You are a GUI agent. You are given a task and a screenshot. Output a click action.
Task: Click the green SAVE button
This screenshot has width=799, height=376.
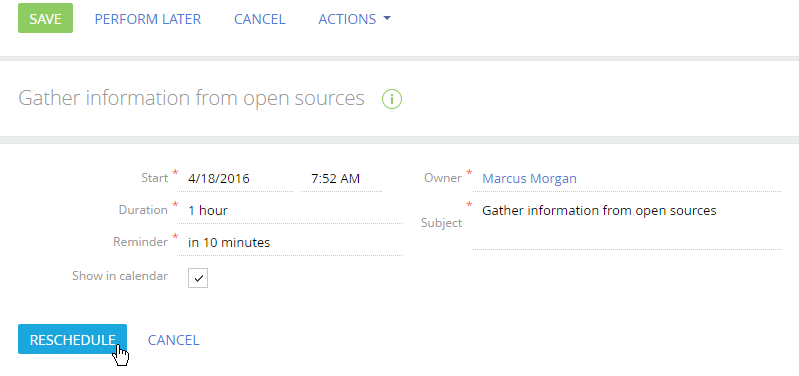pos(45,18)
